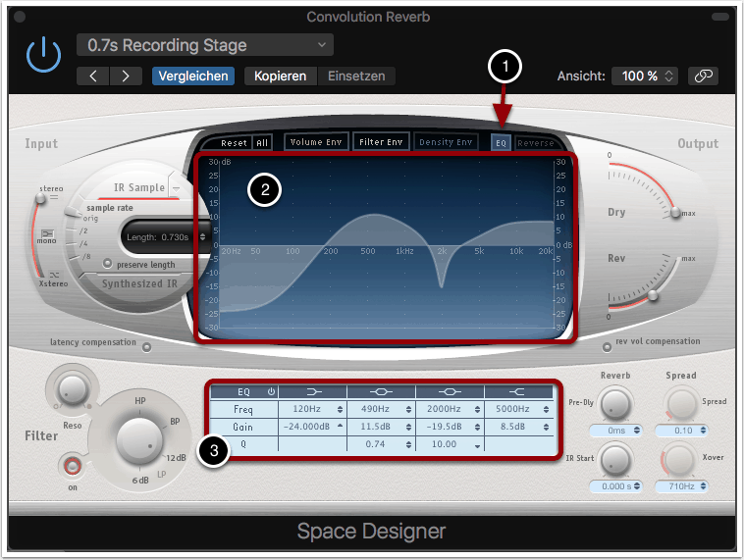Click the Reset button
Image resolution: width=744 pixels, height=560 pixels.
(x=234, y=143)
